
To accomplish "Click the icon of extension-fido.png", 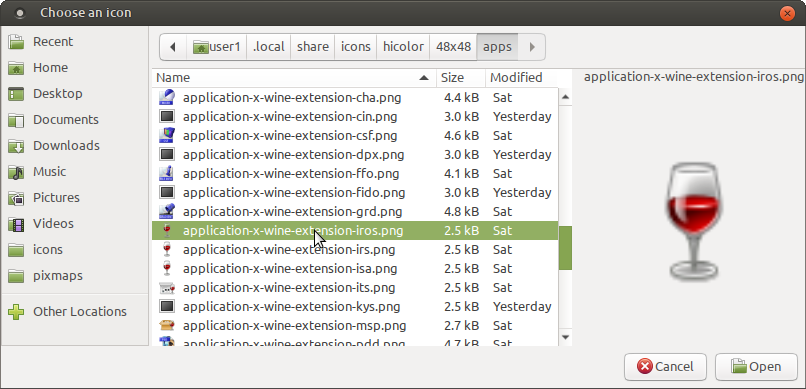I will 167,192.
